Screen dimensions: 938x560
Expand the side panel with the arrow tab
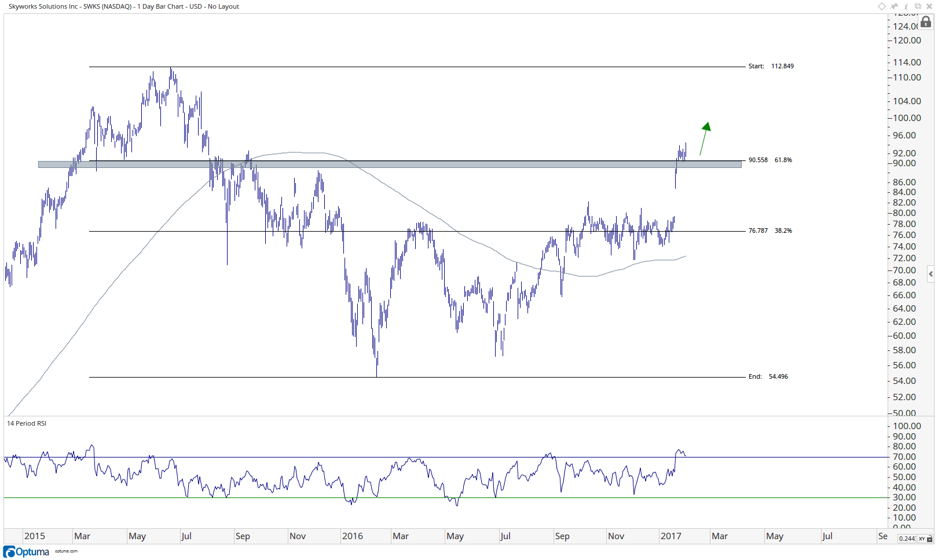(930, 274)
